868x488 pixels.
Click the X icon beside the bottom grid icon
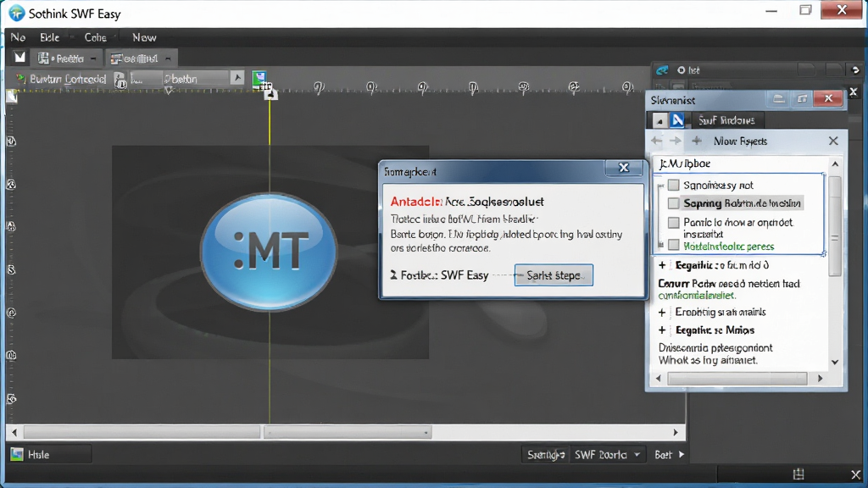(x=856, y=474)
